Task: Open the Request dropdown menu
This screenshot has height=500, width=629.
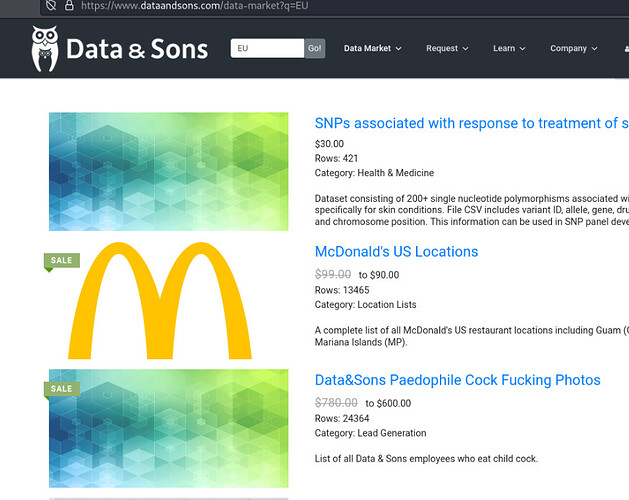Action: pos(447,48)
